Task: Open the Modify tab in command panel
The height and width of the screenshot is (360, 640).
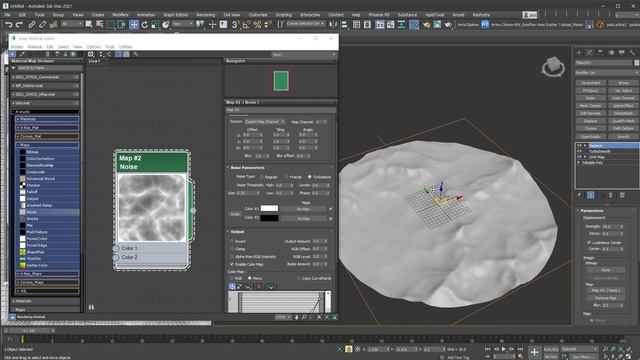Action: tap(589, 53)
